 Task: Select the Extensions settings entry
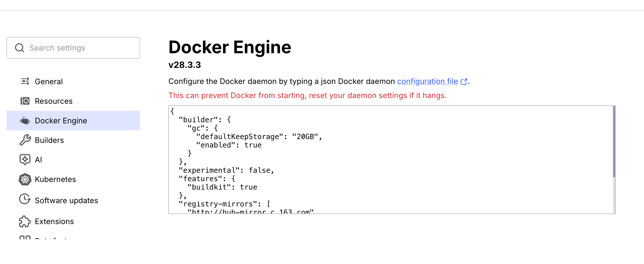tap(54, 221)
